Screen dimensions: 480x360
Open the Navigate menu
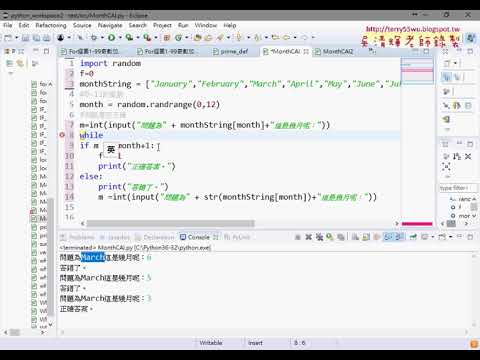coord(110,25)
